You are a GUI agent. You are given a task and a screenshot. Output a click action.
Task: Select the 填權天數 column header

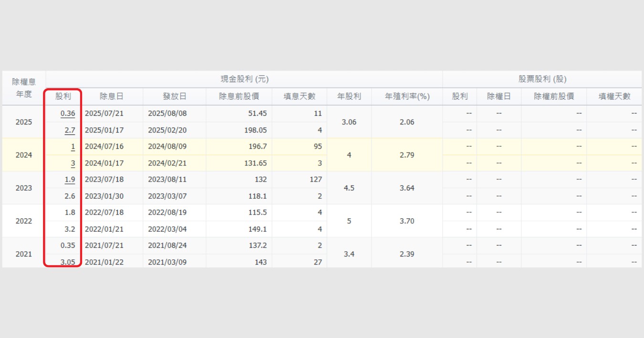615,96
